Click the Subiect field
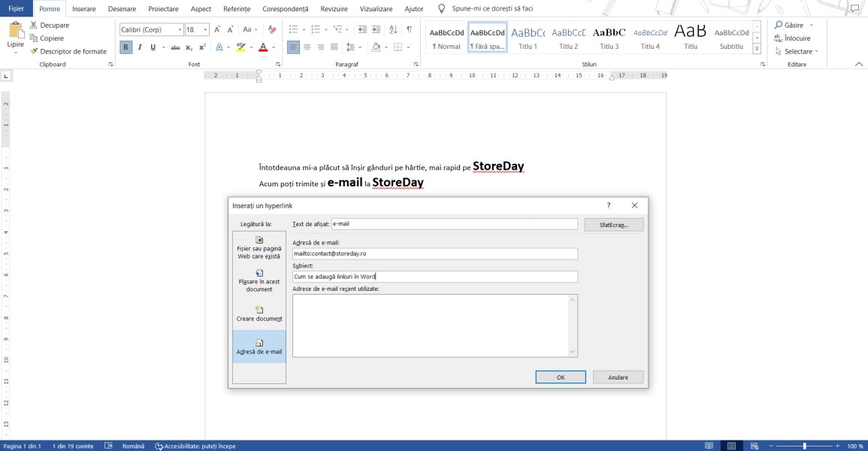Screen dimensions: 868x451 [x=434, y=277]
